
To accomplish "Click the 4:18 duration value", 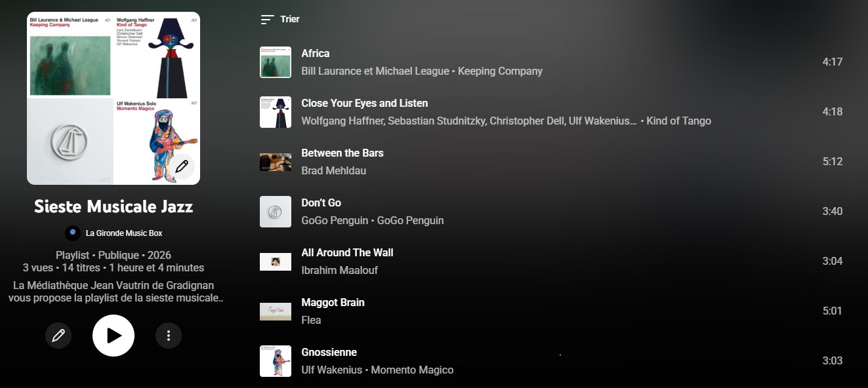I will [833, 112].
